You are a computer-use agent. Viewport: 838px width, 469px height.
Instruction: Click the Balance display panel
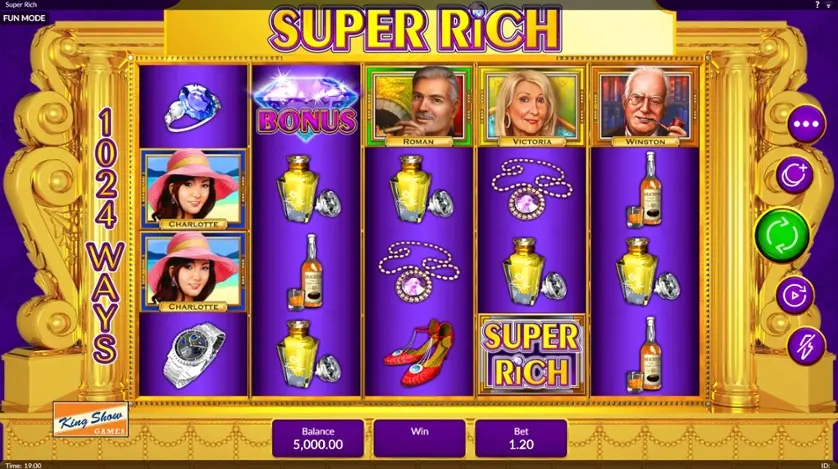(318, 438)
